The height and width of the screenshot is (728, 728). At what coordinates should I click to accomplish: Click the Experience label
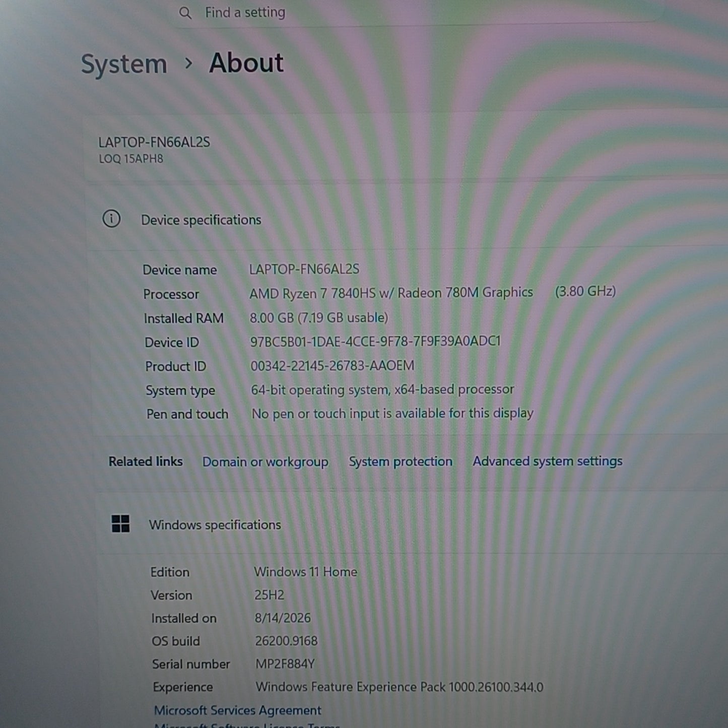click(x=183, y=687)
